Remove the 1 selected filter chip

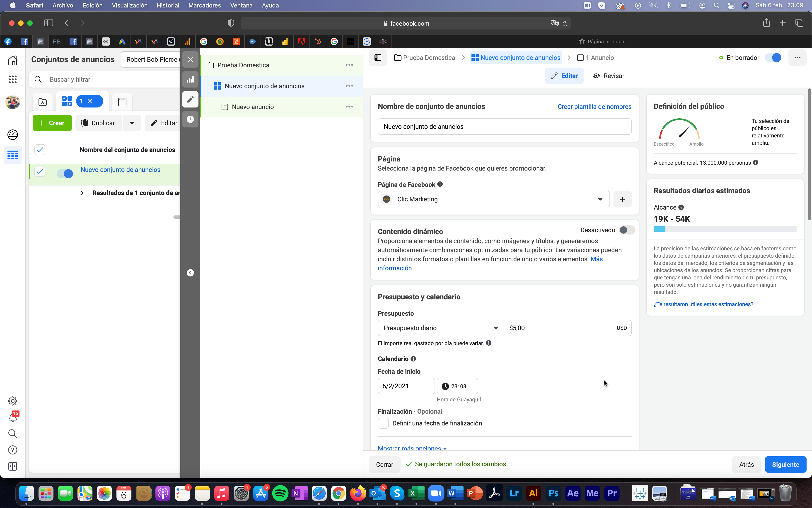pos(90,101)
